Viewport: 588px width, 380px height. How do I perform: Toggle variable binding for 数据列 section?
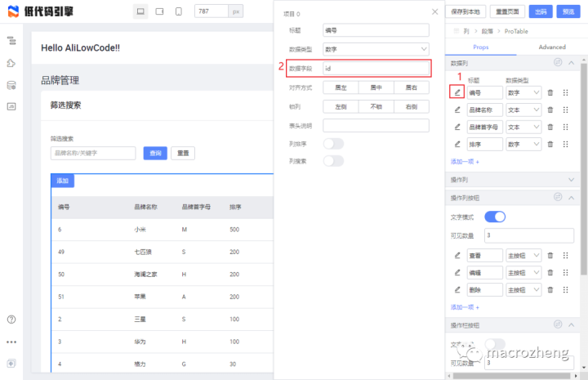(558, 62)
